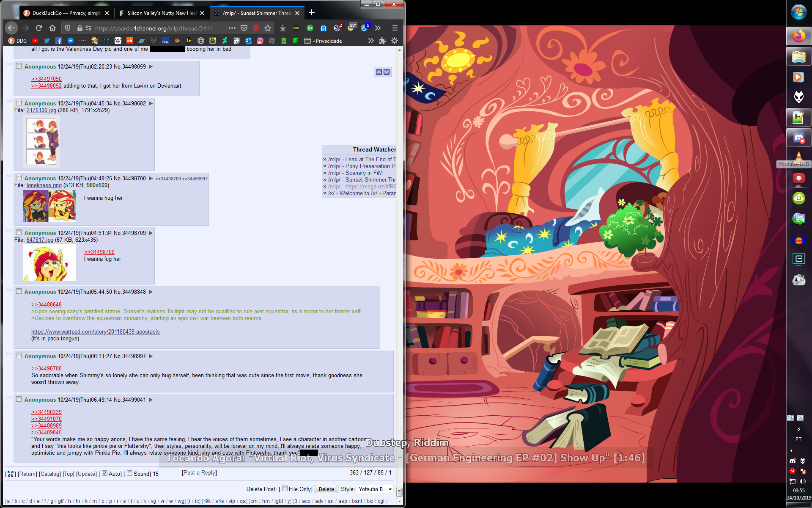The height and width of the screenshot is (508, 812).
Task: Enable the Sound checkbox
Action: 129,473
